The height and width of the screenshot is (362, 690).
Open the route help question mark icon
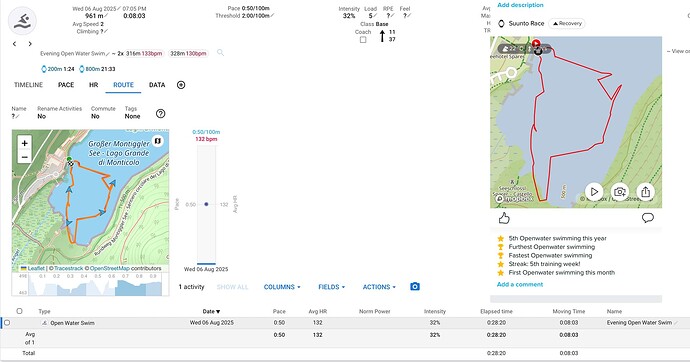(x=161, y=113)
